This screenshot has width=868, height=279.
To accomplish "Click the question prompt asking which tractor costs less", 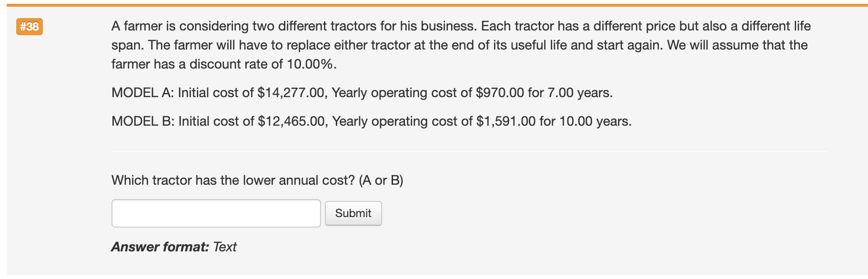I will pyautogui.click(x=257, y=180).
